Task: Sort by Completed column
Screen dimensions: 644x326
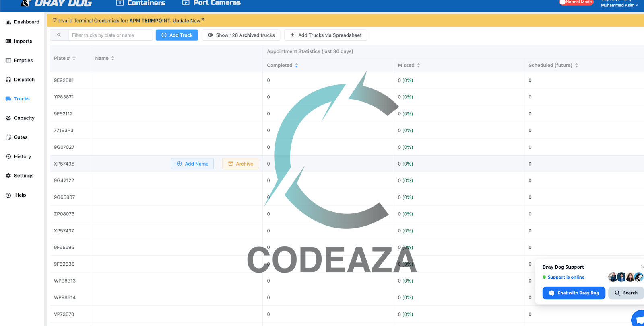Action: (283, 65)
